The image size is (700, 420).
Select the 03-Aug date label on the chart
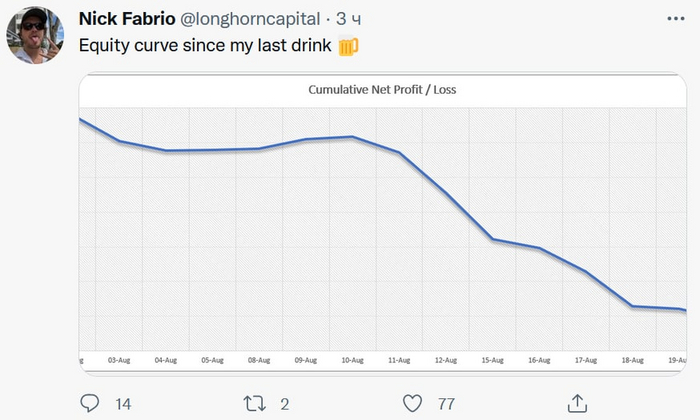(x=119, y=358)
